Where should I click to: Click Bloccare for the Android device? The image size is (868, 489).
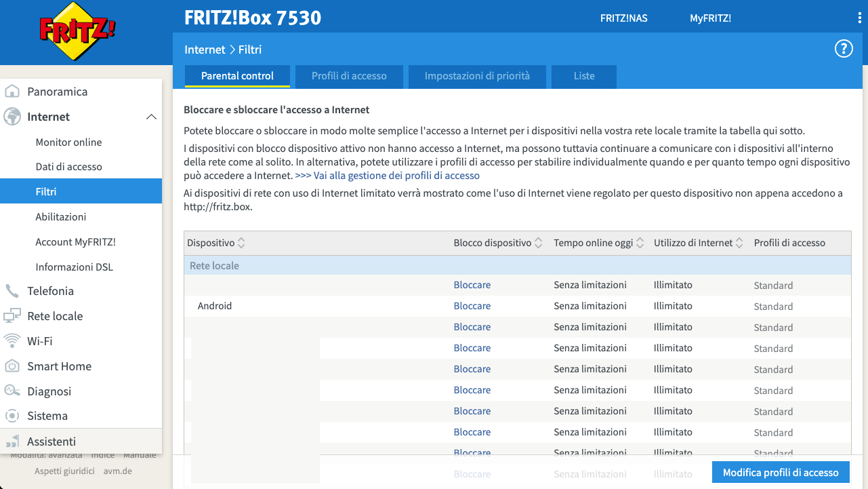point(472,306)
